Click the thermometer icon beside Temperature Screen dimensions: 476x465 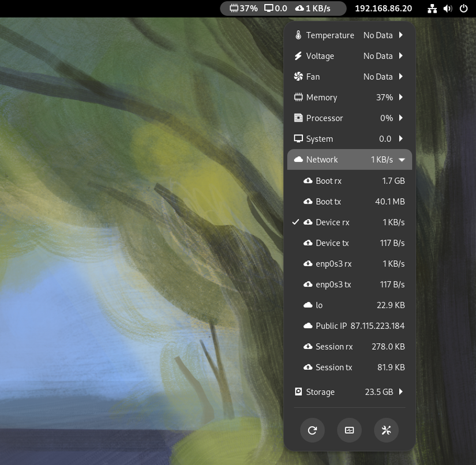pyautogui.click(x=298, y=35)
